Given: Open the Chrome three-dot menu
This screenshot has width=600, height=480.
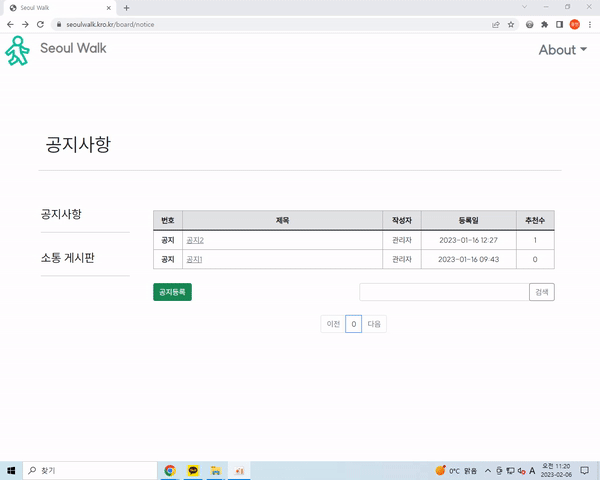Looking at the screenshot, I should point(590,24).
